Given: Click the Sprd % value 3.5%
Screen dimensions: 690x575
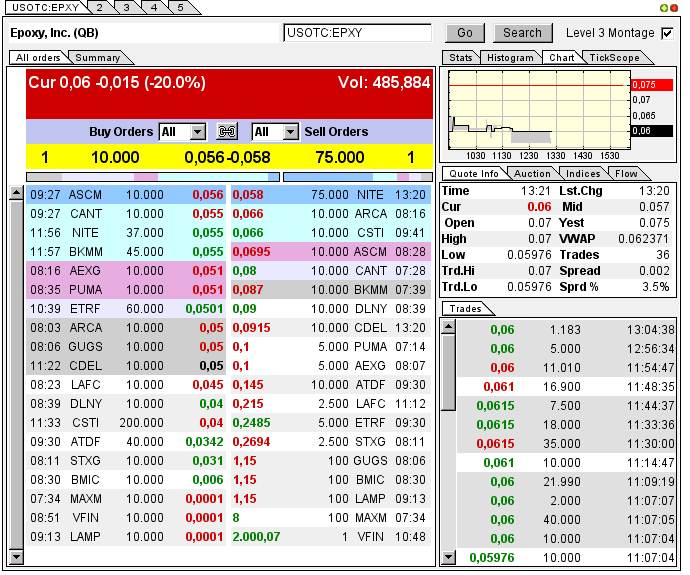Looking at the screenshot, I should click(656, 287).
